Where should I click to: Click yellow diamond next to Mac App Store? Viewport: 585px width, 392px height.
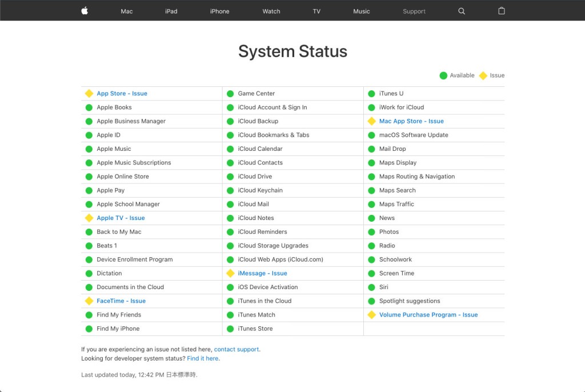[x=371, y=121]
